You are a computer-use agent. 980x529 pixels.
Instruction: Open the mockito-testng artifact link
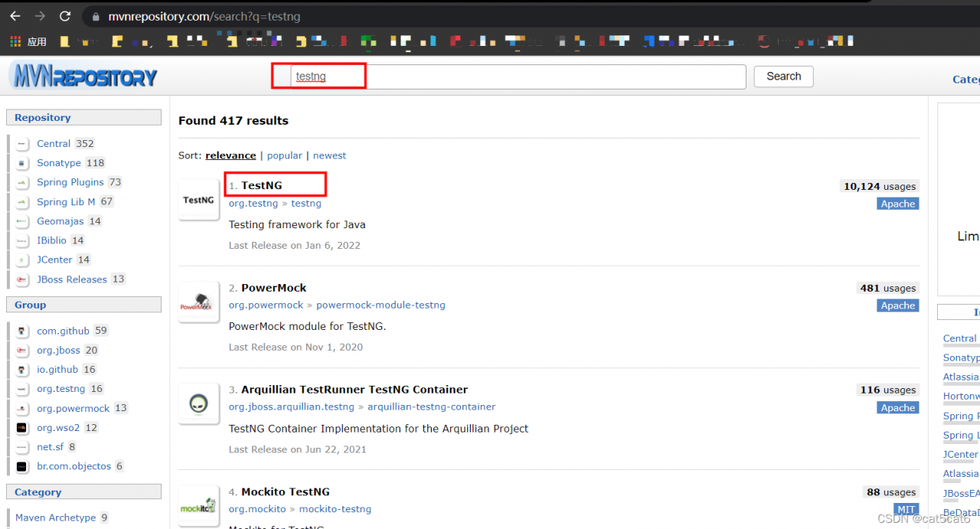335,509
